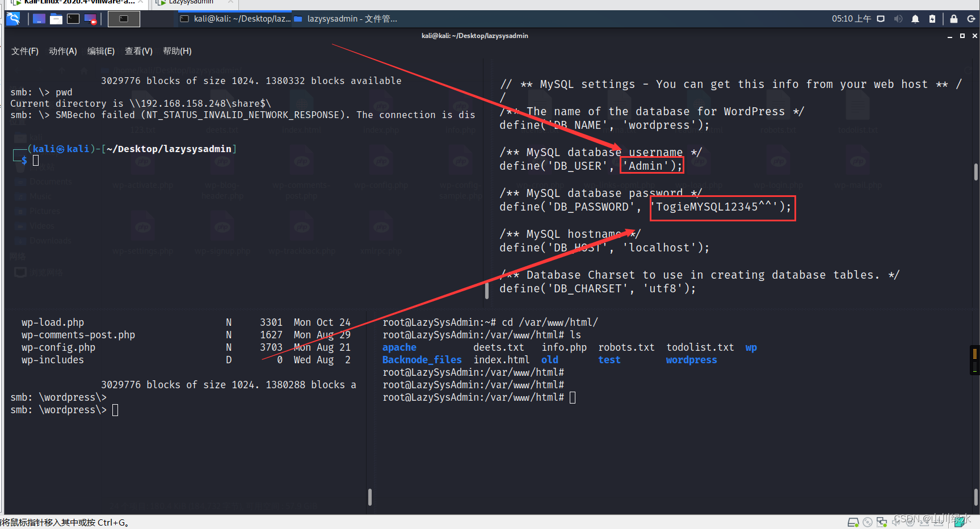980x529 pixels.
Task: Launch terminal emulator from panel
Action: coord(73,19)
